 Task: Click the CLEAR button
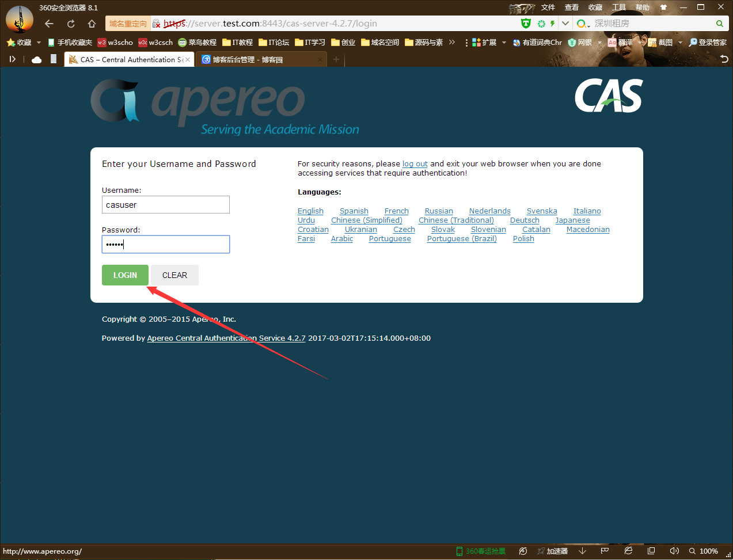tap(174, 275)
